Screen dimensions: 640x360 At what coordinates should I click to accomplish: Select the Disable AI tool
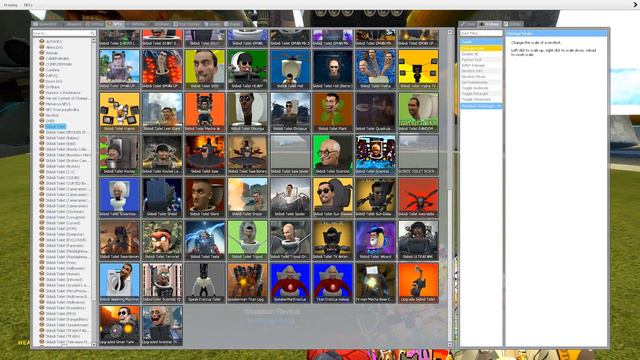pyautogui.click(x=481, y=54)
